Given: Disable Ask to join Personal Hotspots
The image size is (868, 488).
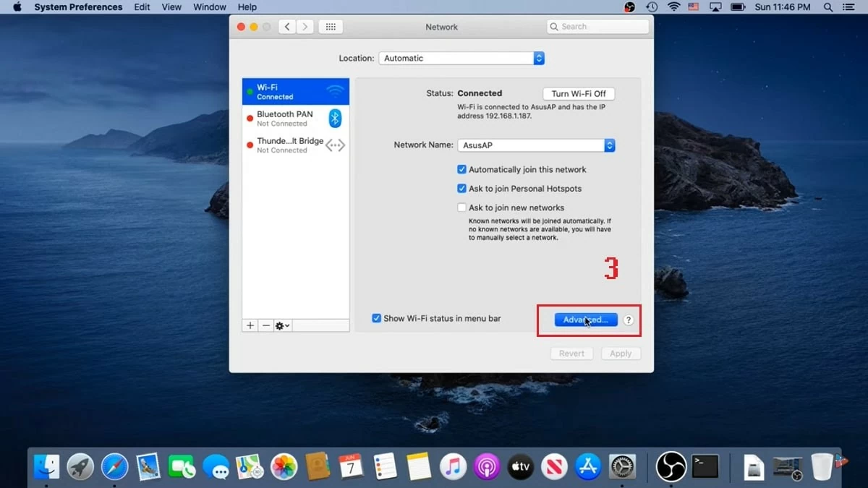Looking at the screenshot, I should pyautogui.click(x=461, y=189).
